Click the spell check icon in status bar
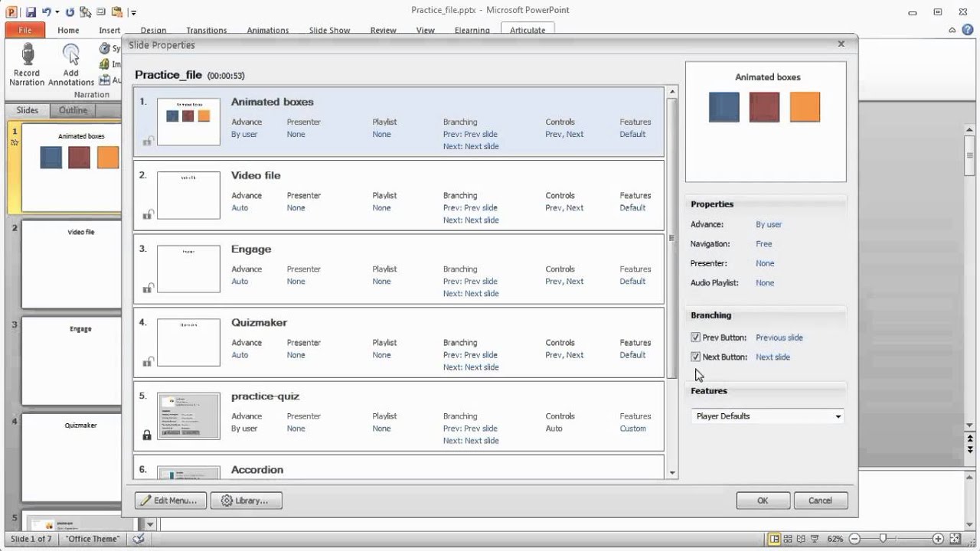This screenshot has height=551, width=980. coord(139,539)
